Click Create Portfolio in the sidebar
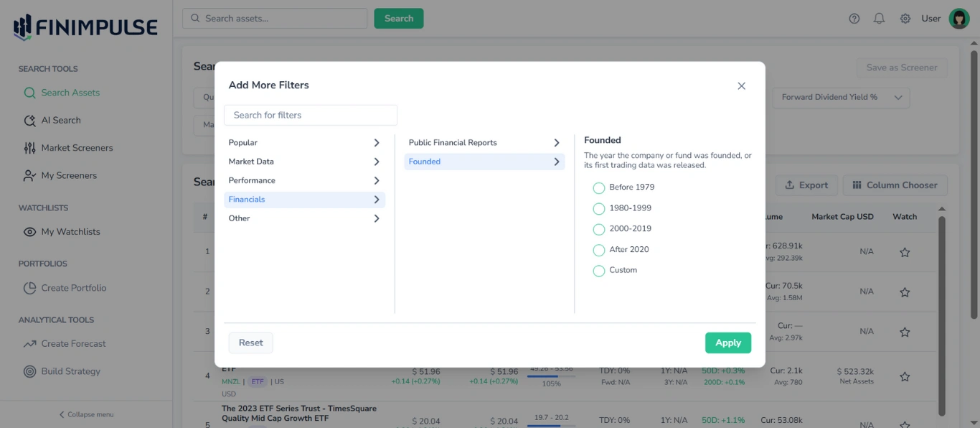This screenshot has height=428, width=980. point(75,287)
